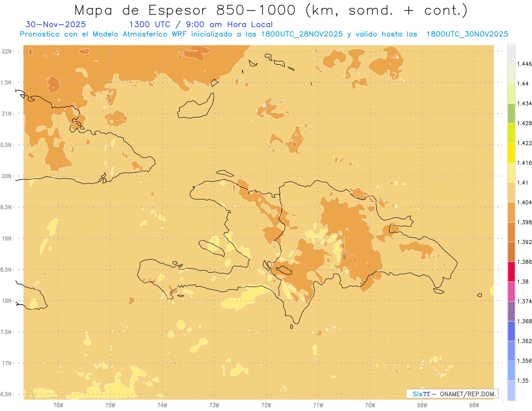
Task: Click longitude label '68W'
Action: pos(474,405)
